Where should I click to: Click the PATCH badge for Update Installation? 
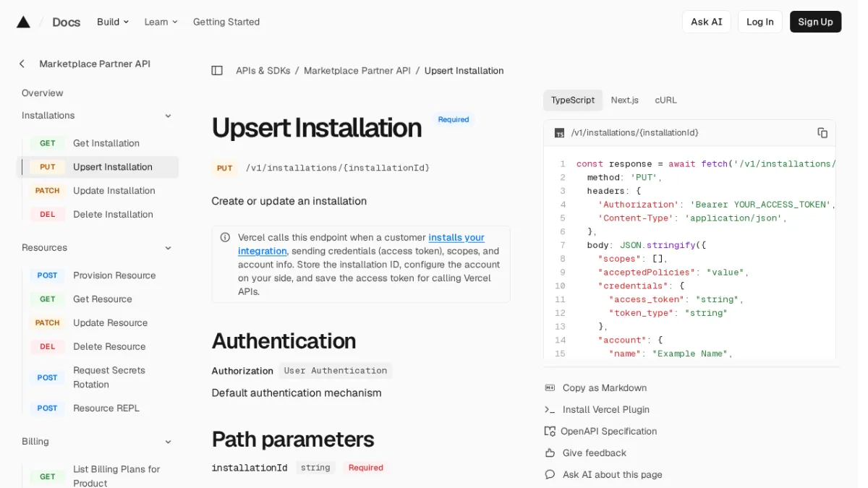48,191
